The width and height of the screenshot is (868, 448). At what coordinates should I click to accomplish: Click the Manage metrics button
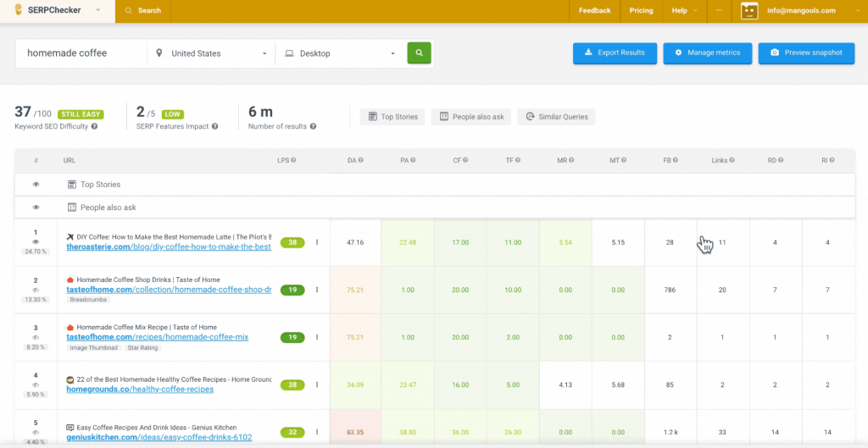click(708, 53)
